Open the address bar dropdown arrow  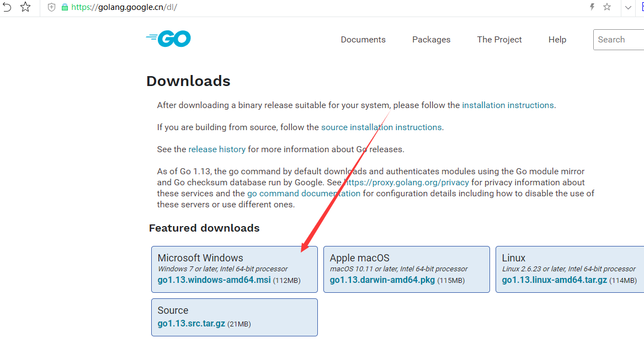627,8
